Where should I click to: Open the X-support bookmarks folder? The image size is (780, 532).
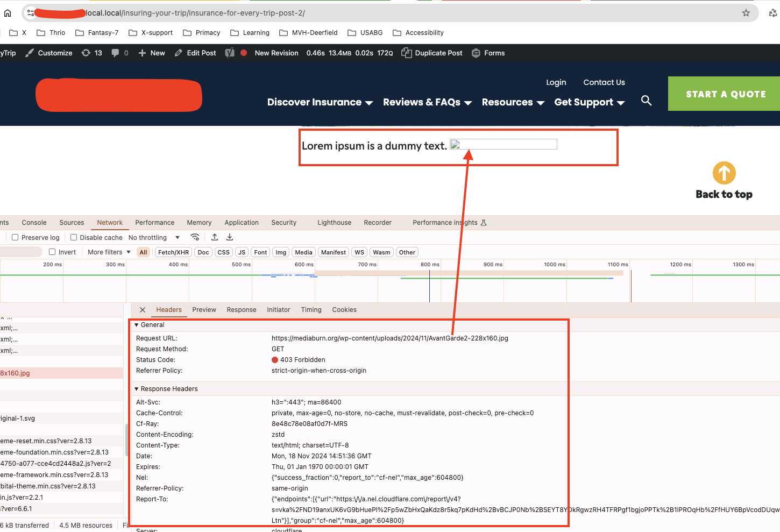[151, 33]
